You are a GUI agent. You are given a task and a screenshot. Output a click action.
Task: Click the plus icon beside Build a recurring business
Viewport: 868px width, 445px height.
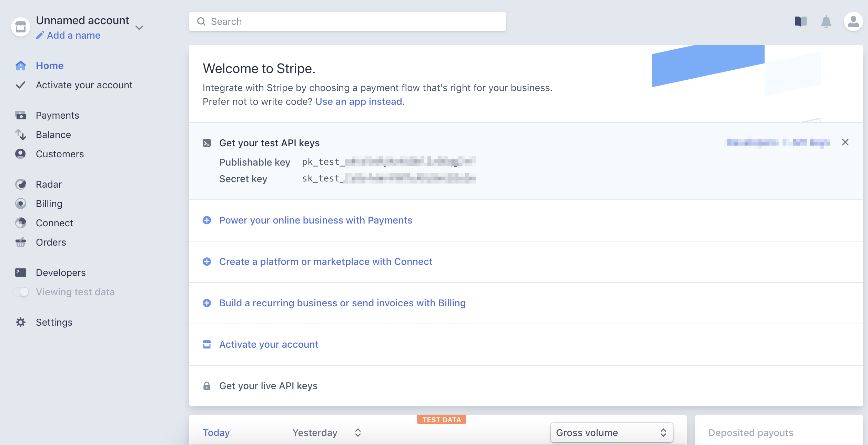(207, 303)
